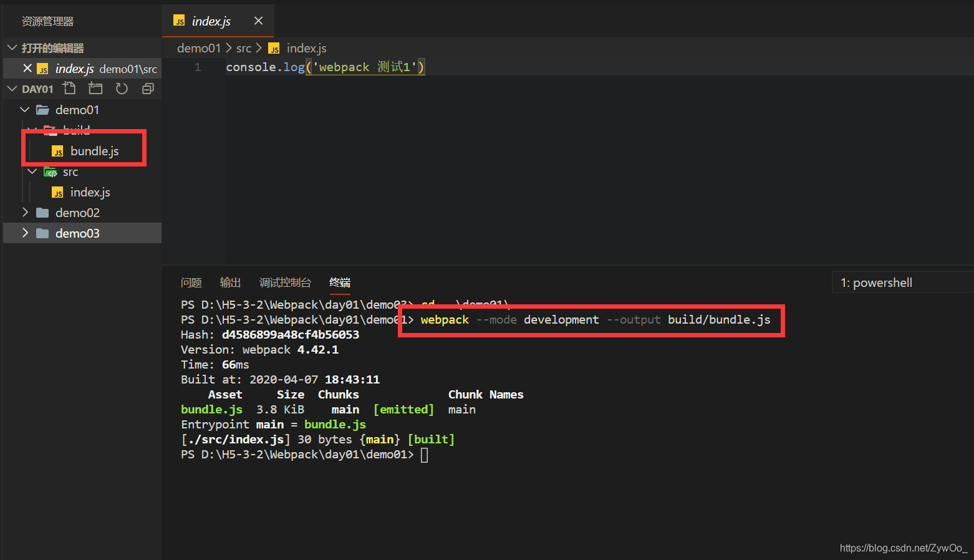
Task: Expand the demo02 folder chevron
Action: 25,212
